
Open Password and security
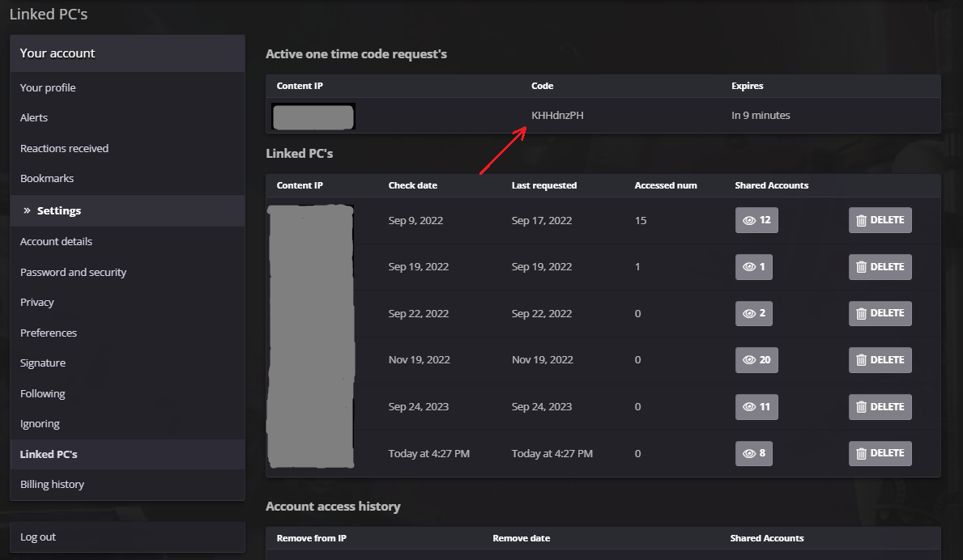pyautogui.click(x=127, y=273)
